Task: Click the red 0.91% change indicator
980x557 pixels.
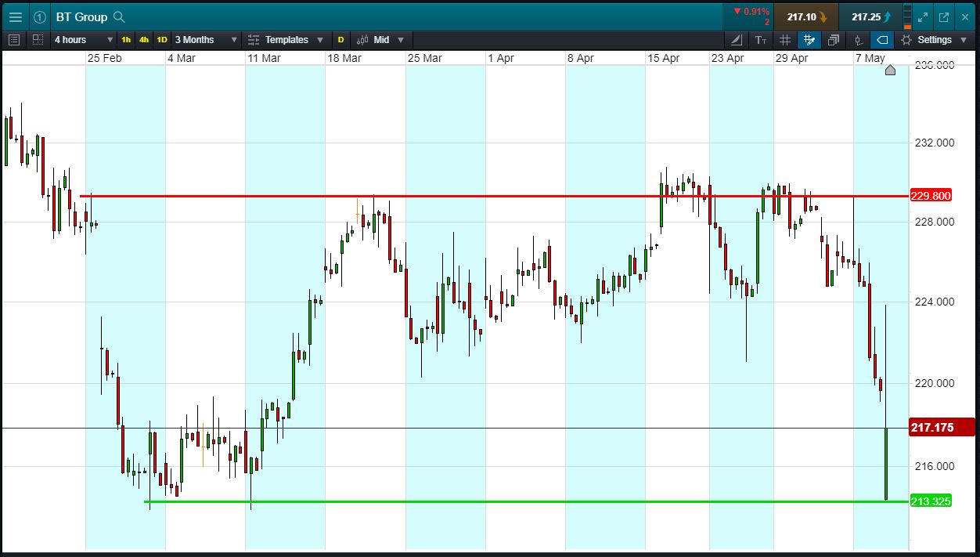Action: tap(751, 12)
